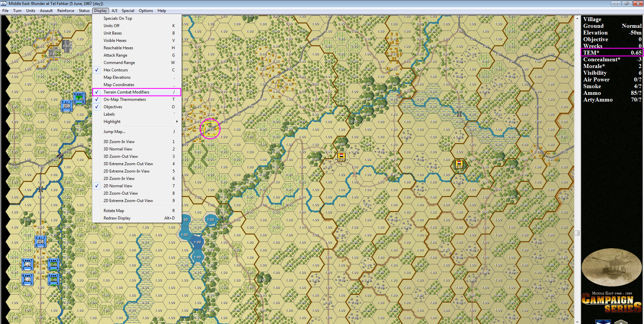Open the Reinforce menu
Screen dimensions: 644x324
coord(66,11)
